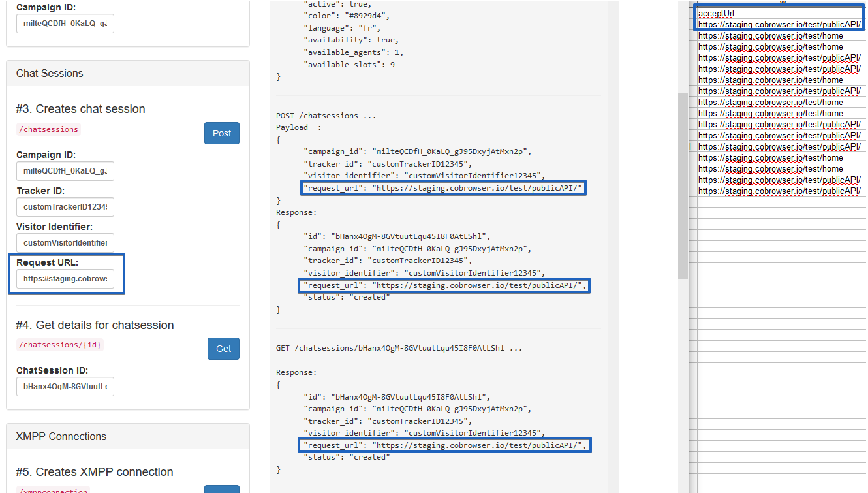
Task: Focus the Campaign ID field under Creates chat session
Action: (65, 170)
